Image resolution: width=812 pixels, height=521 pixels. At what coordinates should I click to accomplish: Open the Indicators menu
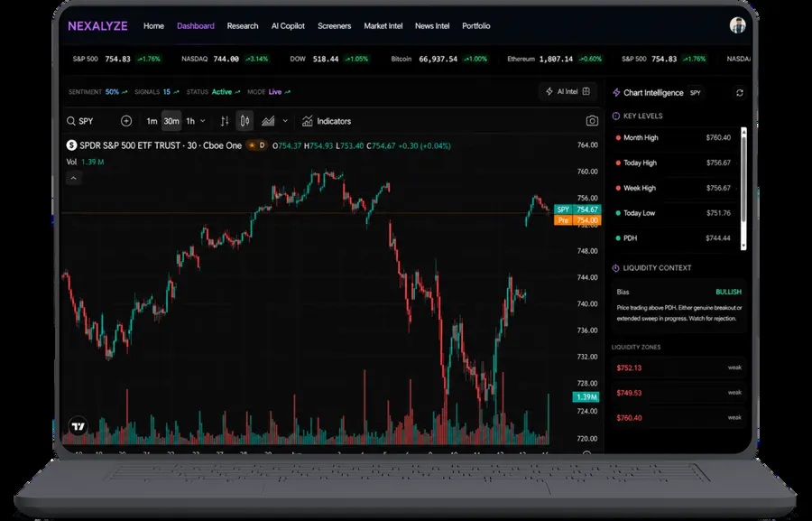click(327, 121)
